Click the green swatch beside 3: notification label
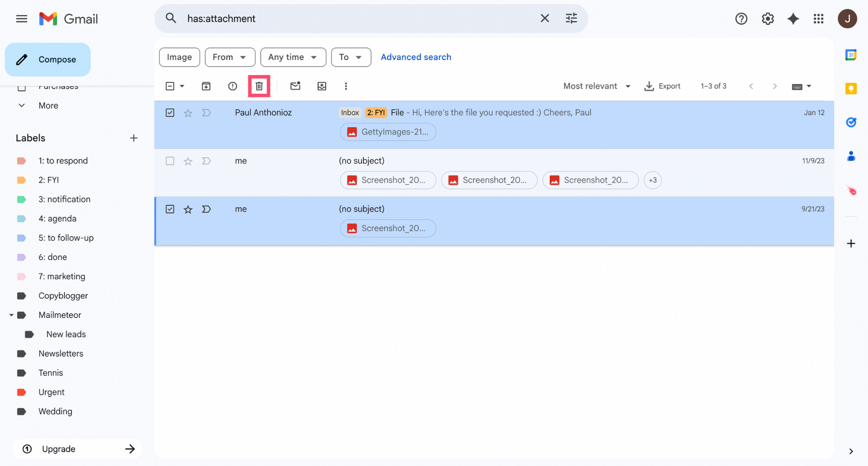Viewport: 868px width, 466px height. pos(21,199)
